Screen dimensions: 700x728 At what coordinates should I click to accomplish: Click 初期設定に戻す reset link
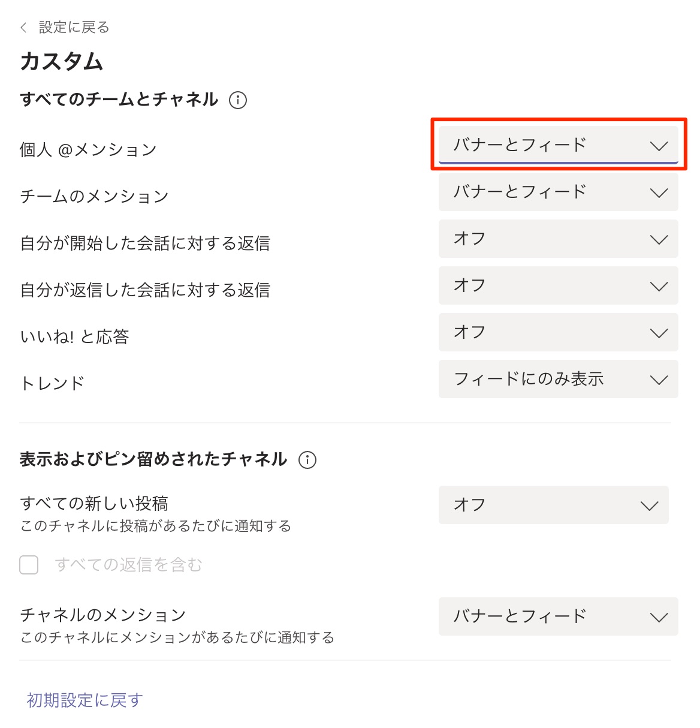[85, 700]
